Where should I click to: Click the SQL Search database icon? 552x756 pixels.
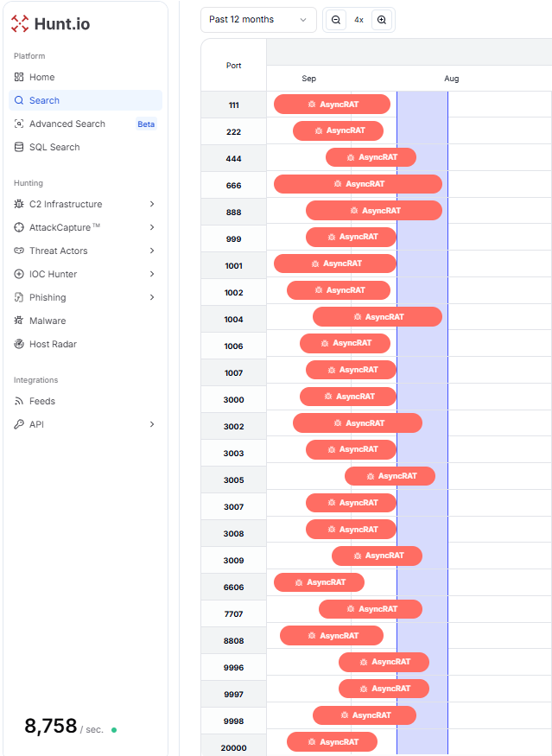pyautogui.click(x=19, y=147)
